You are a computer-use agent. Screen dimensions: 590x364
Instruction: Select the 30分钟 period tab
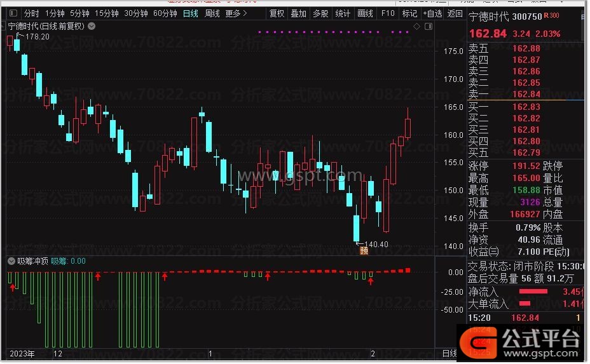tap(136, 13)
